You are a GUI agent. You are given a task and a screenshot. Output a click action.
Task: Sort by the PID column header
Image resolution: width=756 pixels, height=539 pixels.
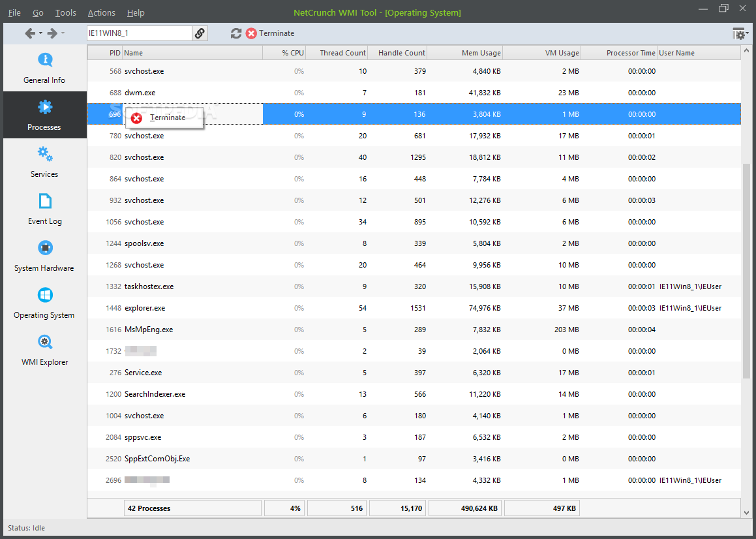pos(105,53)
